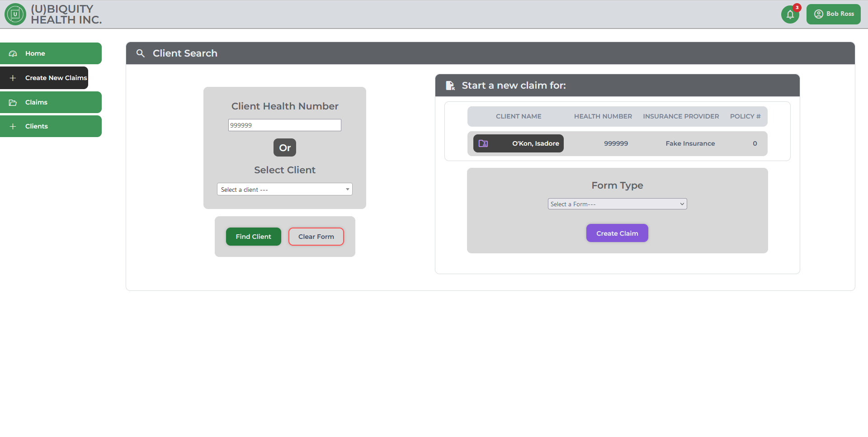Image resolution: width=868 pixels, height=437 pixels.
Task: Open the notifications bell
Action: (x=790, y=14)
